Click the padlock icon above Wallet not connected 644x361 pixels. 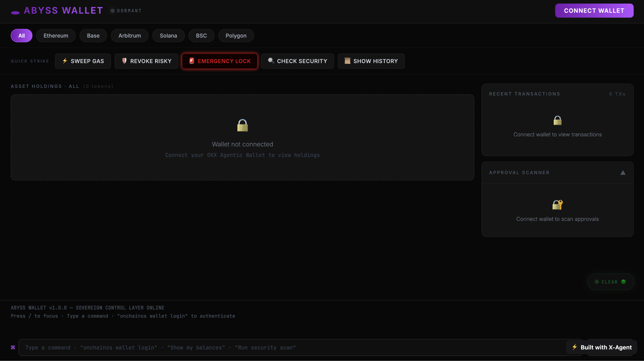click(242, 125)
